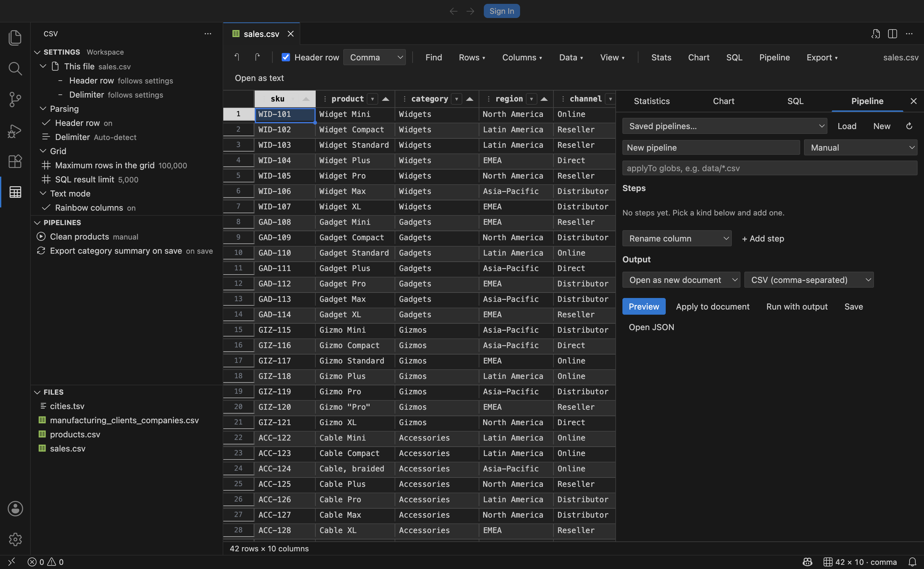Screen dimensions: 924x569
Task: Select the WID-104 cell
Action: point(285,160)
